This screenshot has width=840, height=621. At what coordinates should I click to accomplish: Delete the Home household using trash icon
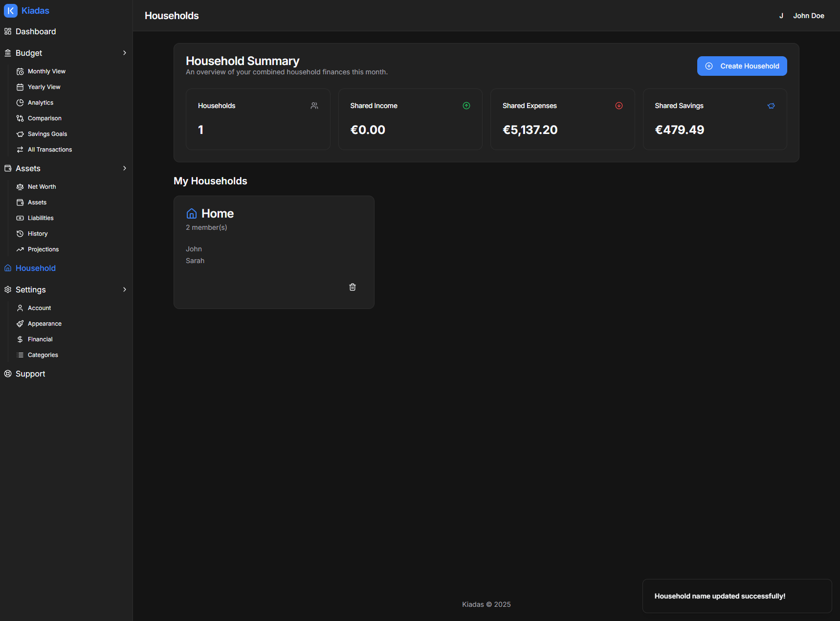click(x=353, y=287)
